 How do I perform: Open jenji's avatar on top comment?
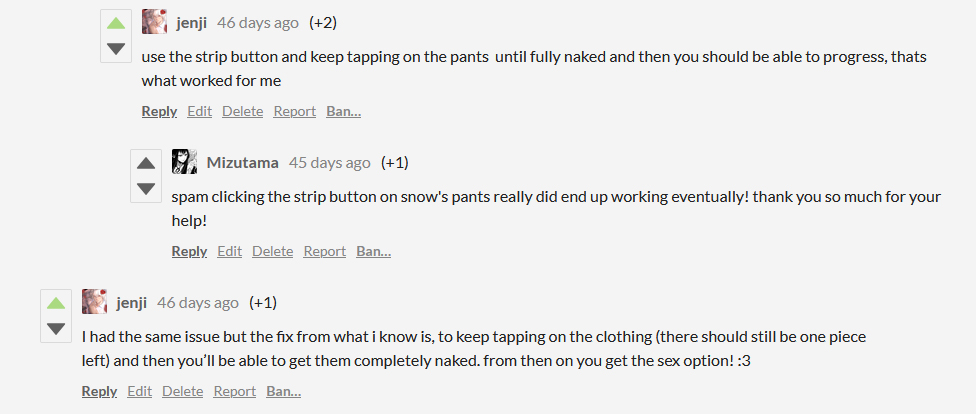click(154, 22)
